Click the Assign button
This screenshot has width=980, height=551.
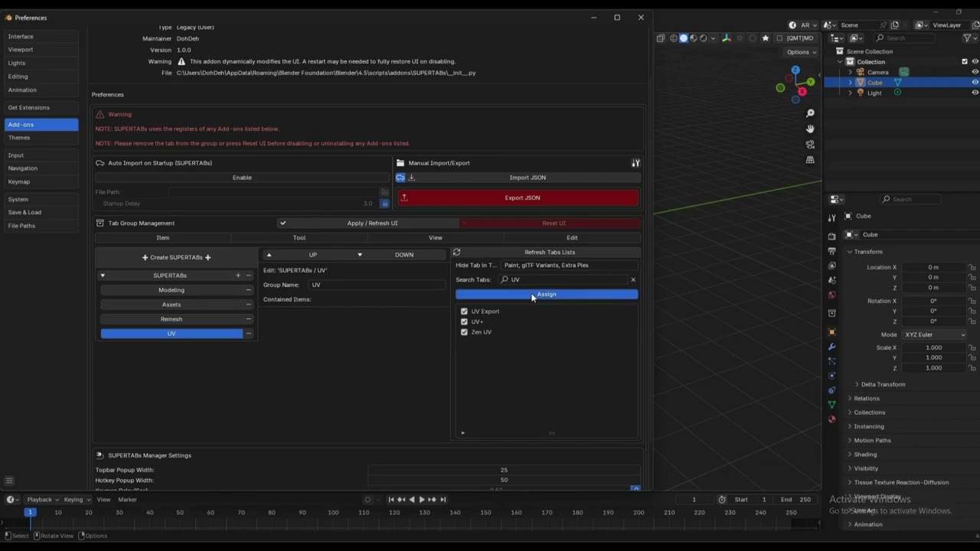(547, 295)
